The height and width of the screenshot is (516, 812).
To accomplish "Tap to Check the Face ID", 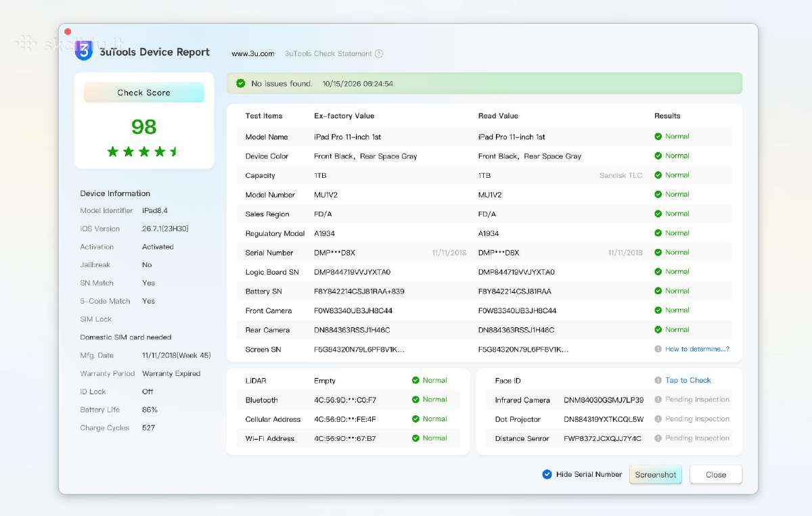I will pyautogui.click(x=688, y=381).
